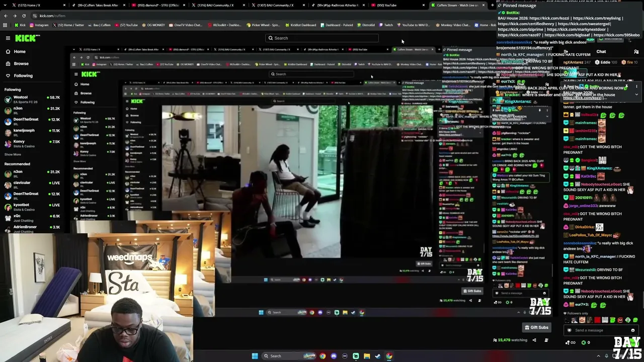Open the Apps grid icon in bookmarks bar
644x362 pixels.
point(6,25)
